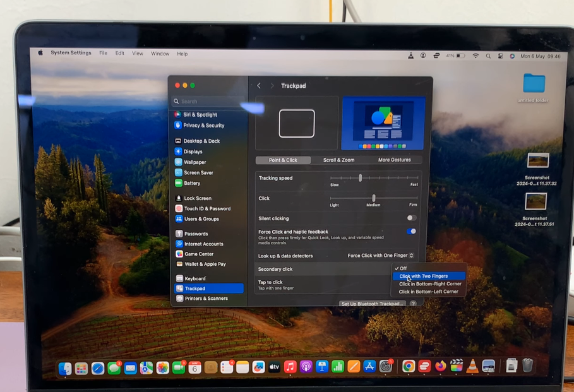Open Internet Accounts settings

[x=203, y=244]
